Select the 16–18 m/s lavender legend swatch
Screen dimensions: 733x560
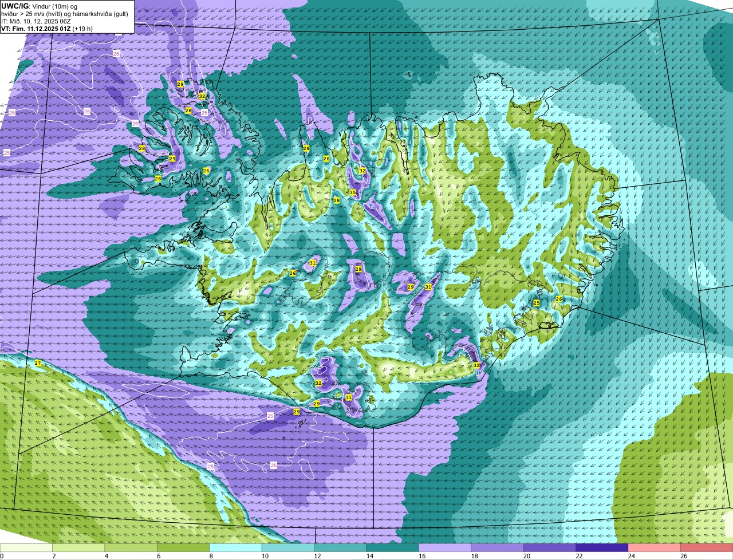pyautogui.click(x=445, y=547)
